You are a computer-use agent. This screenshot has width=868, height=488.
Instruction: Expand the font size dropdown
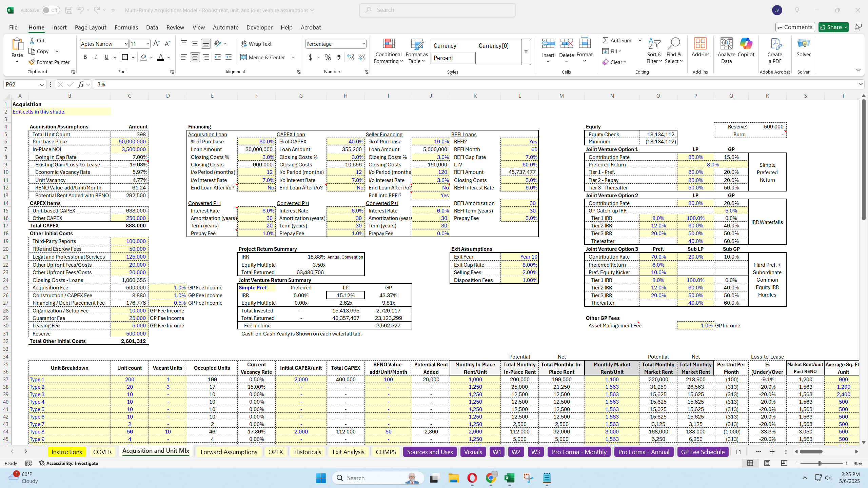tap(148, 44)
